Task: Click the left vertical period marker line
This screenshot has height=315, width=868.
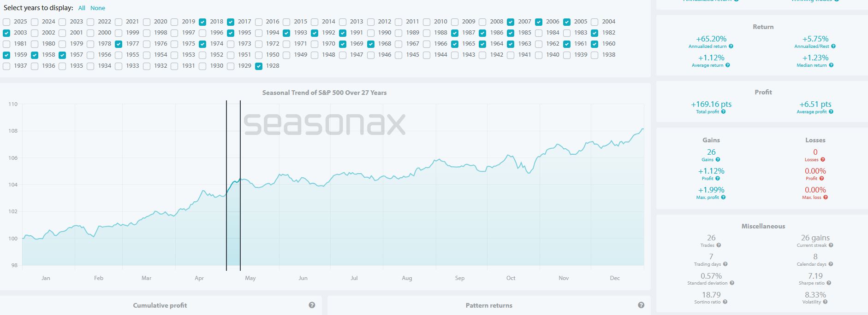Action: (226, 185)
